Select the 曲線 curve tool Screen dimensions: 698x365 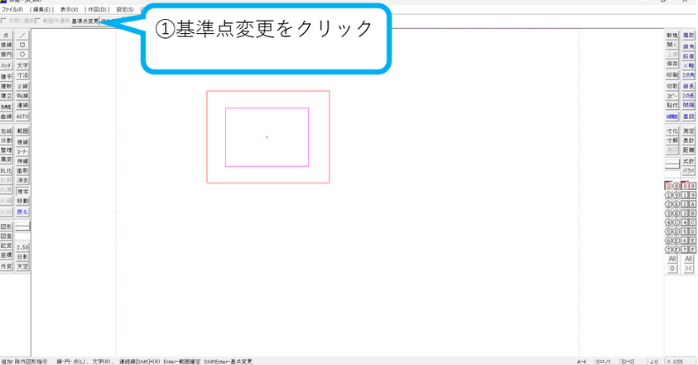pos(6,117)
